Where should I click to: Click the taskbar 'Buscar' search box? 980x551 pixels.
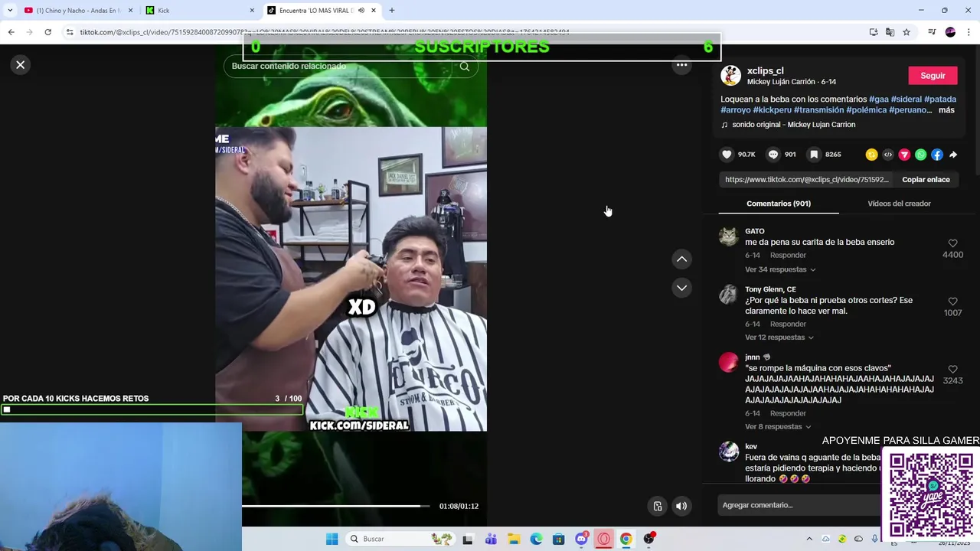[x=401, y=539]
